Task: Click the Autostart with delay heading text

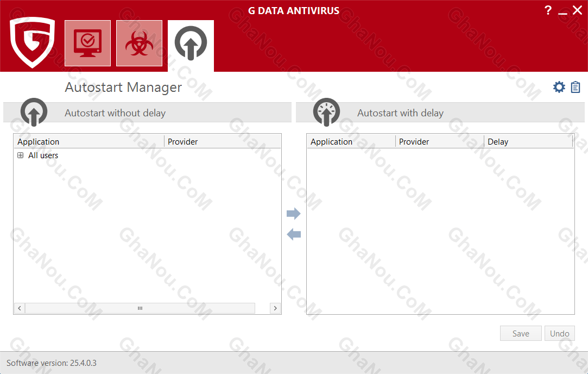Action: click(x=400, y=113)
